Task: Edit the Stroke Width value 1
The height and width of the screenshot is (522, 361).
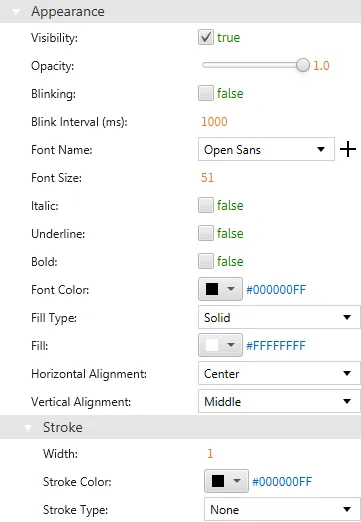Action: [210, 453]
